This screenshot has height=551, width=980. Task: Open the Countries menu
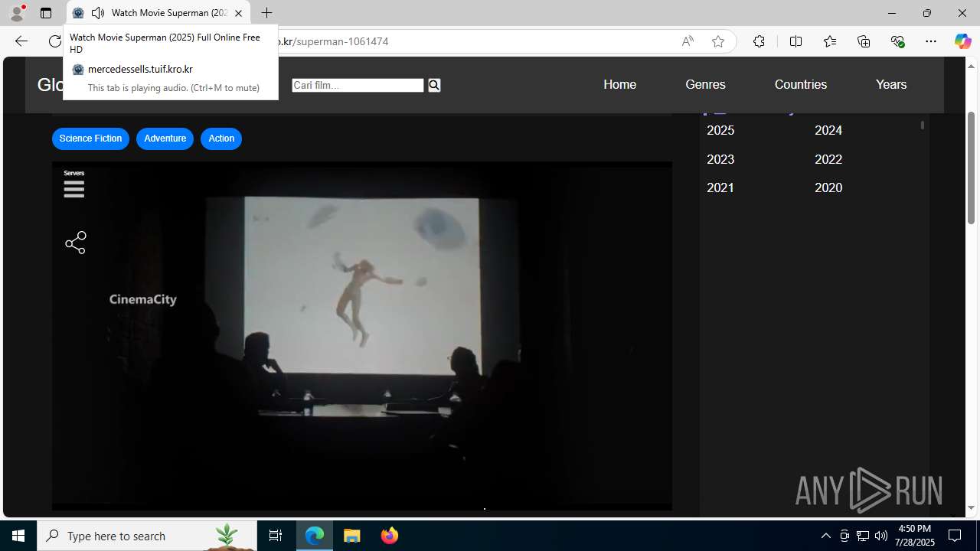coord(800,85)
